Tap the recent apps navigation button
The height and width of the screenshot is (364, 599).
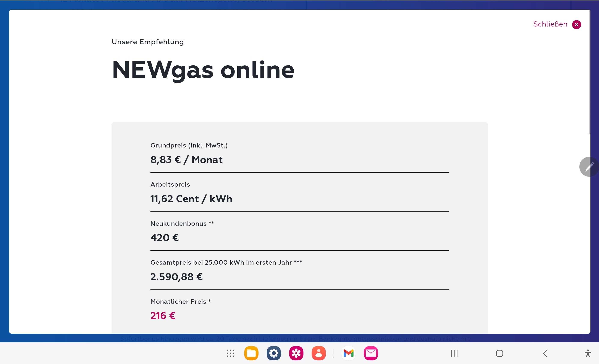coord(454,353)
